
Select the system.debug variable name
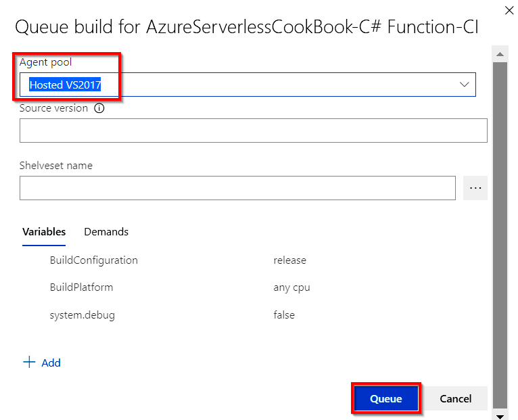[x=82, y=314]
